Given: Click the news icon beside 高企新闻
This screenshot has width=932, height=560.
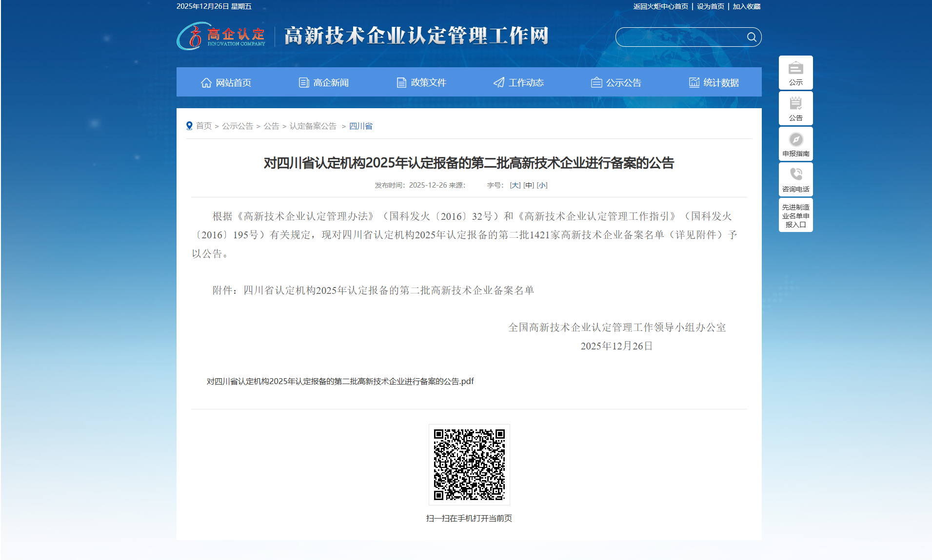Looking at the screenshot, I should pos(303,82).
